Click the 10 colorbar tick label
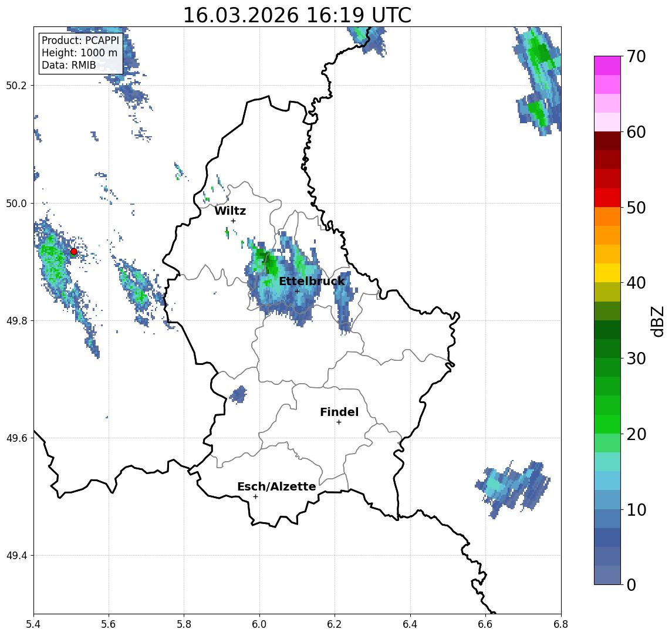This screenshot has width=672, height=636. click(636, 509)
